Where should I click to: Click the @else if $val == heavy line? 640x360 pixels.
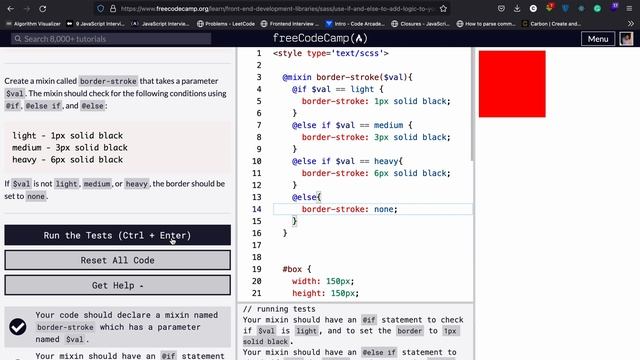coord(347,161)
